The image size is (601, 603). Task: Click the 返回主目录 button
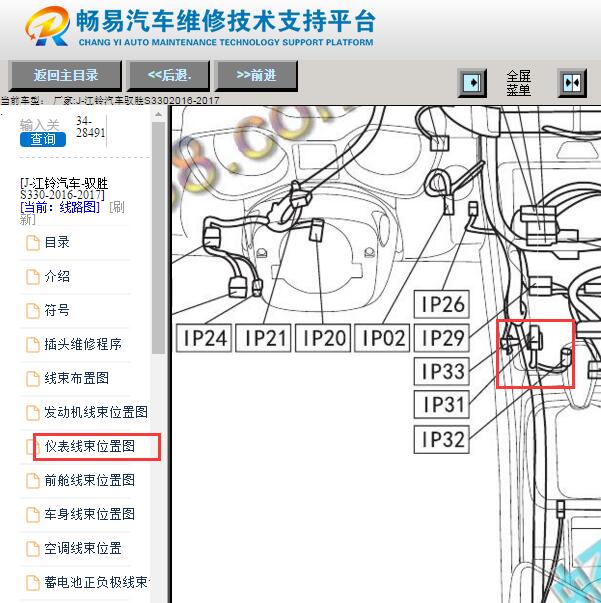click(65, 75)
